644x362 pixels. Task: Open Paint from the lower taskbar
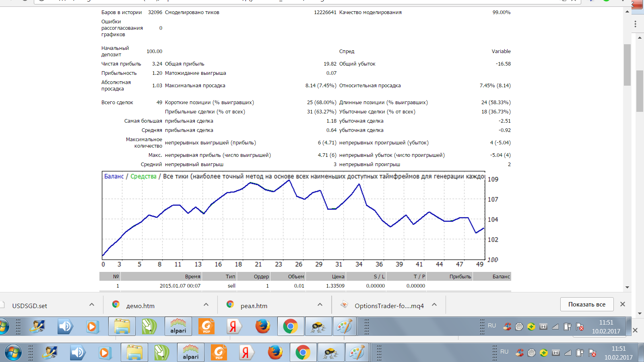point(357,352)
